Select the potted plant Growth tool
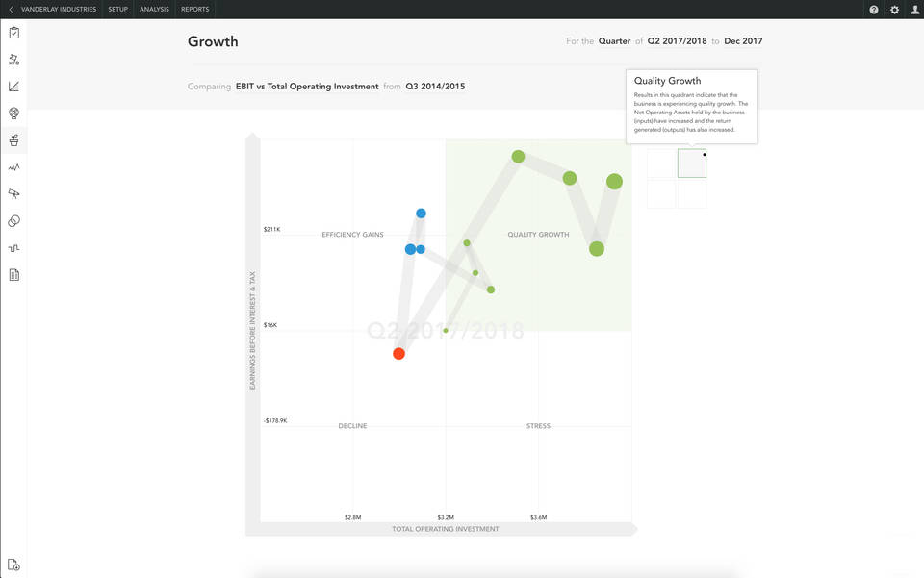Viewport: 924px width, 578px height. [13, 139]
